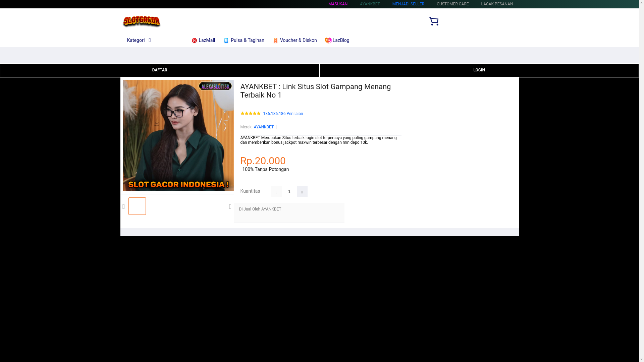Open the AYANKBET brand link

pyautogui.click(x=264, y=127)
